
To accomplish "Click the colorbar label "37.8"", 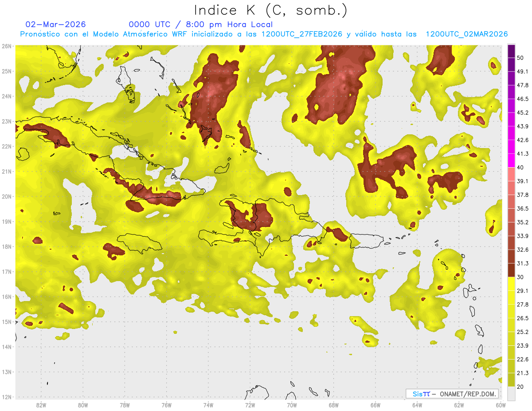I will [523, 195].
